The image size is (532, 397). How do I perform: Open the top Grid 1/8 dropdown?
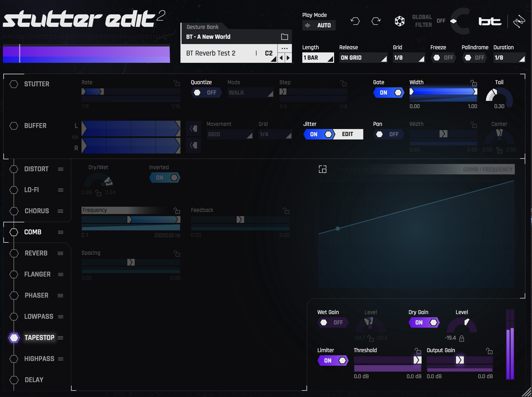click(409, 58)
